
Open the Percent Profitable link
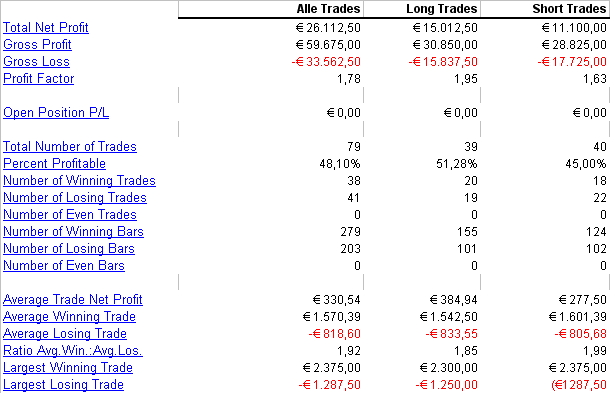click(54, 164)
